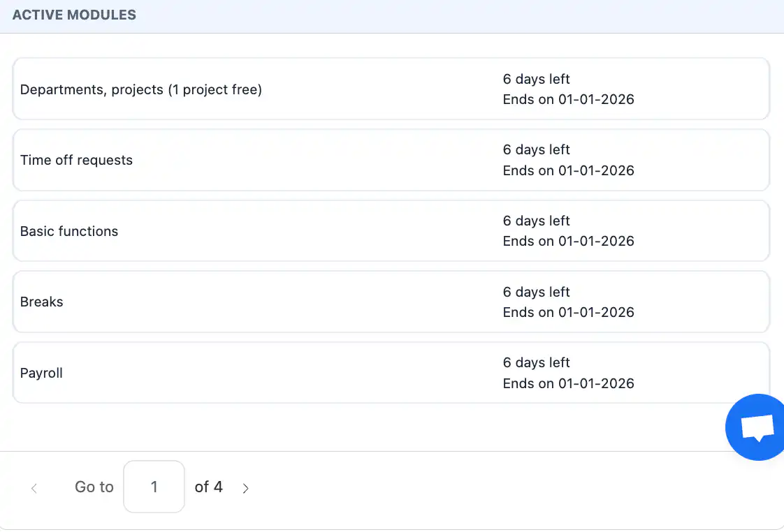Viewport: 784px width, 532px height.
Task: Click days left for Departments, projects
Action: (537, 79)
